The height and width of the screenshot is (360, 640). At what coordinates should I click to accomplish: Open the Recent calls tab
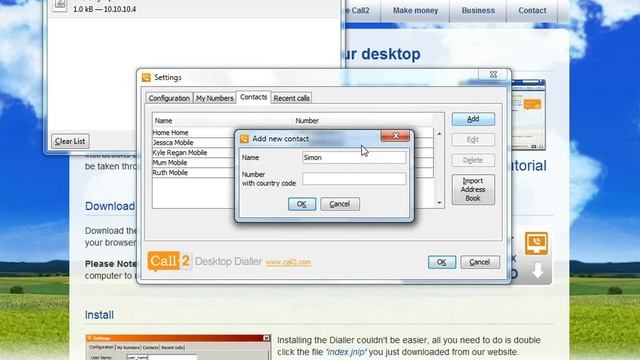point(291,98)
